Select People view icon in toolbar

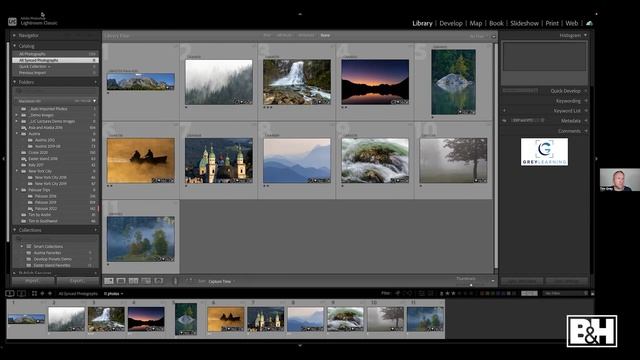point(159,281)
